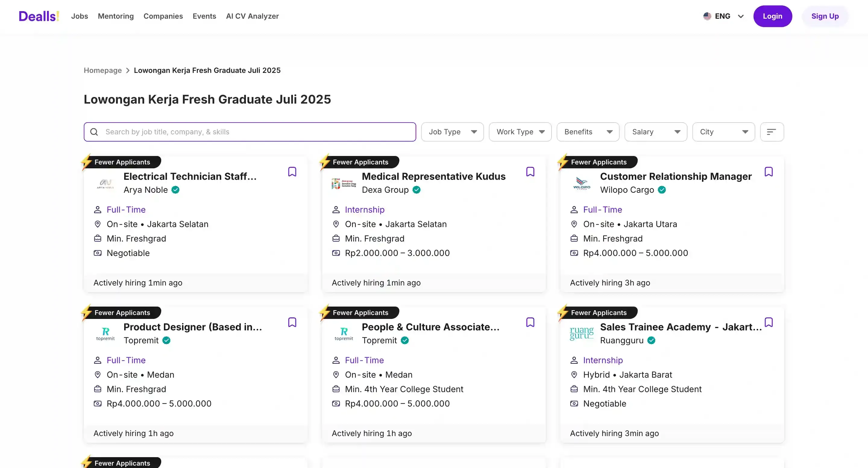Click the Ruangguru company name
The image size is (868, 468).
[622, 340]
